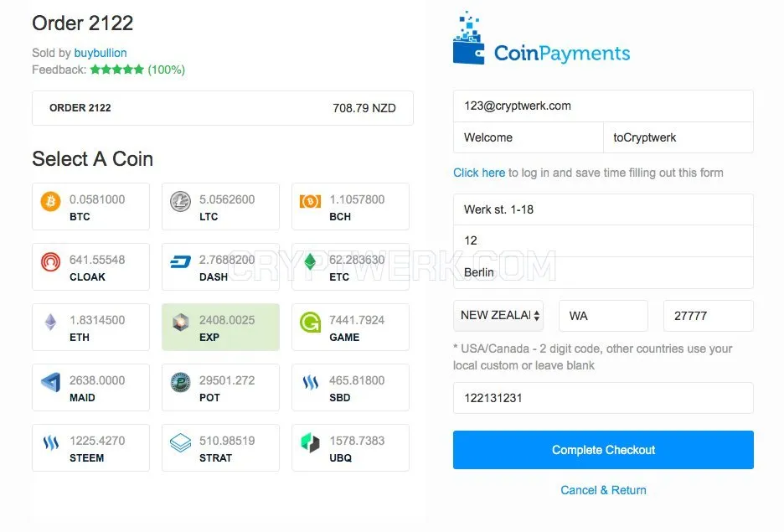Image resolution: width=784 pixels, height=532 pixels.
Task: Click the CLOAK amount 641.55548
Action: click(97, 260)
